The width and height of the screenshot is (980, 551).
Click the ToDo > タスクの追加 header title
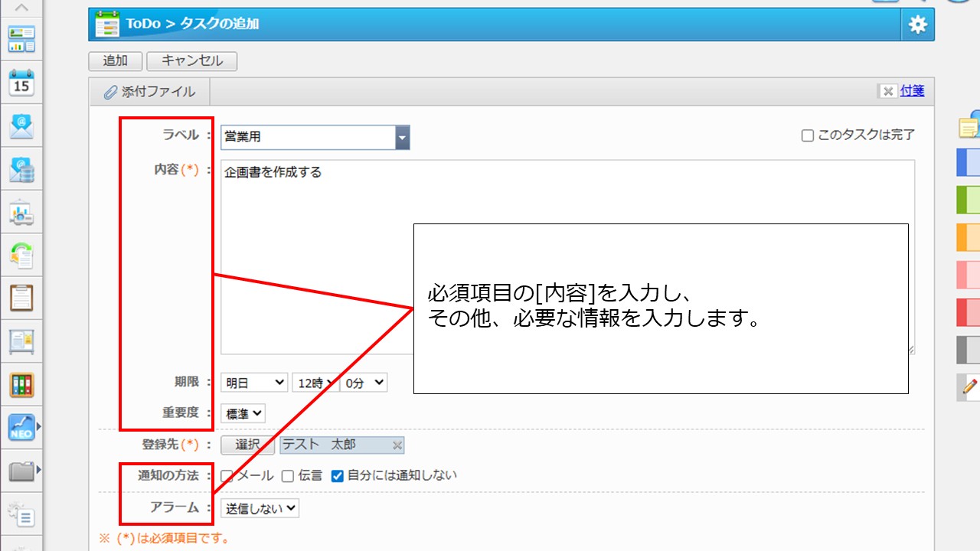tap(192, 24)
